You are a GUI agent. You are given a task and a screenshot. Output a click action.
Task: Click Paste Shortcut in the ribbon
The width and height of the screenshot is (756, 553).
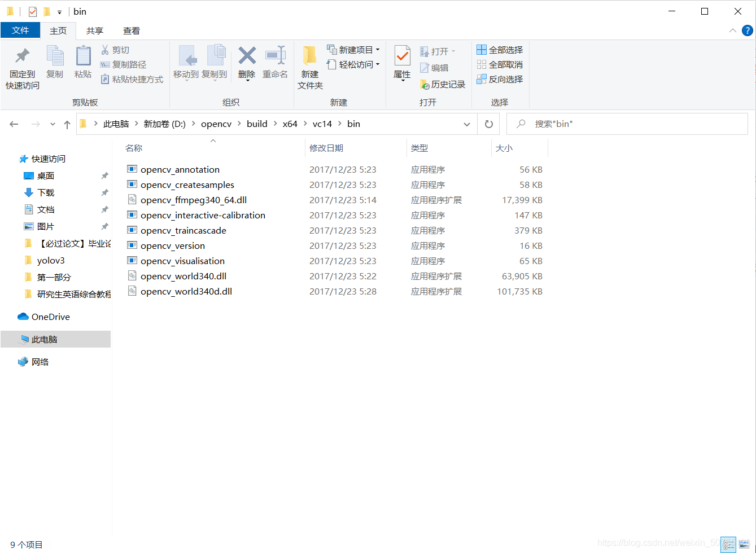coord(132,80)
